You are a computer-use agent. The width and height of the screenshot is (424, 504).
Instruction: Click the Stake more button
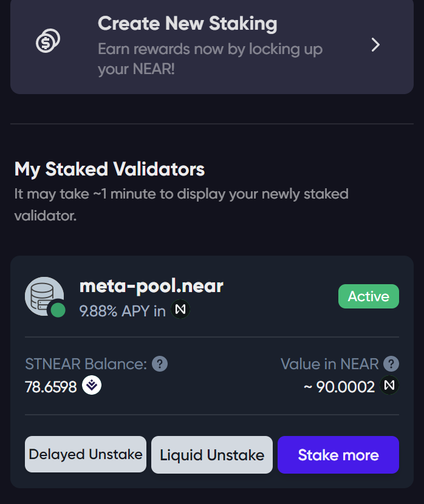(x=338, y=455)
